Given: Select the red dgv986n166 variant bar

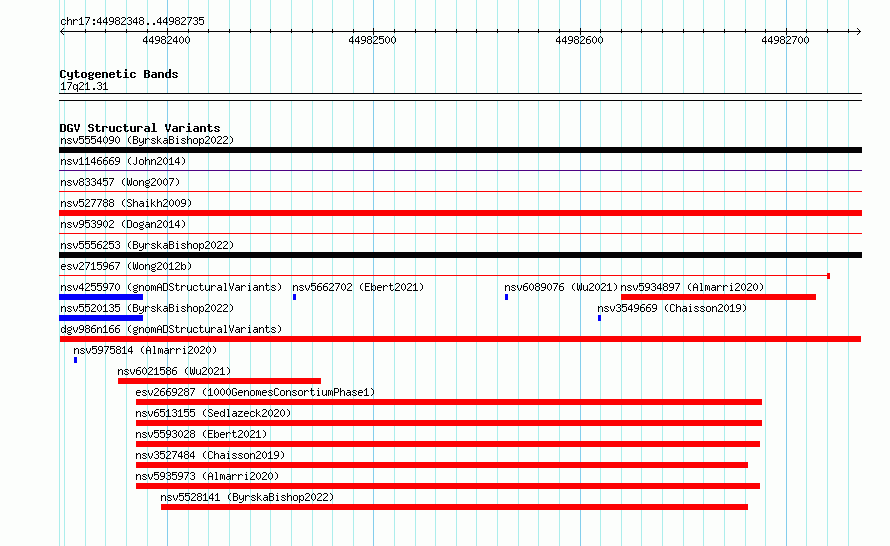Looking at the screenshot, I should [460, 339].
